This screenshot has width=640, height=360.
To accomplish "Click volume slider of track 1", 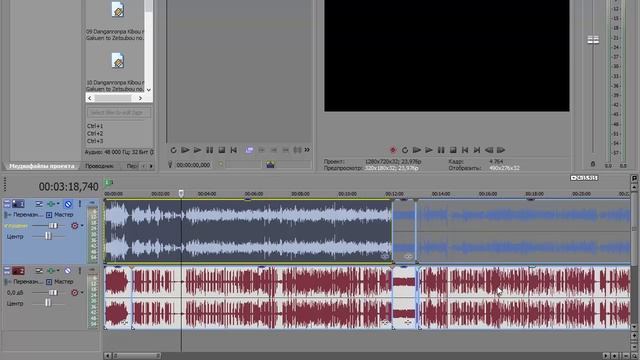I will 53,225.
